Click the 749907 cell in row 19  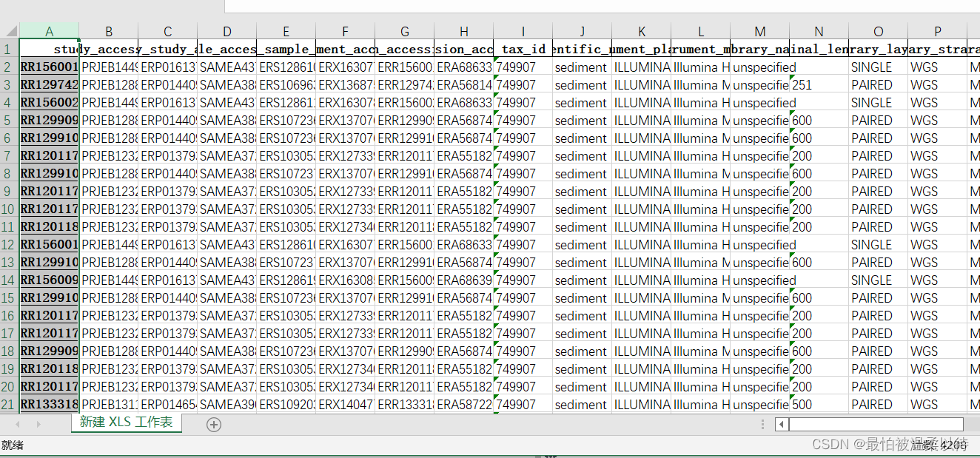pyautogui.click(x=523, y=368)
